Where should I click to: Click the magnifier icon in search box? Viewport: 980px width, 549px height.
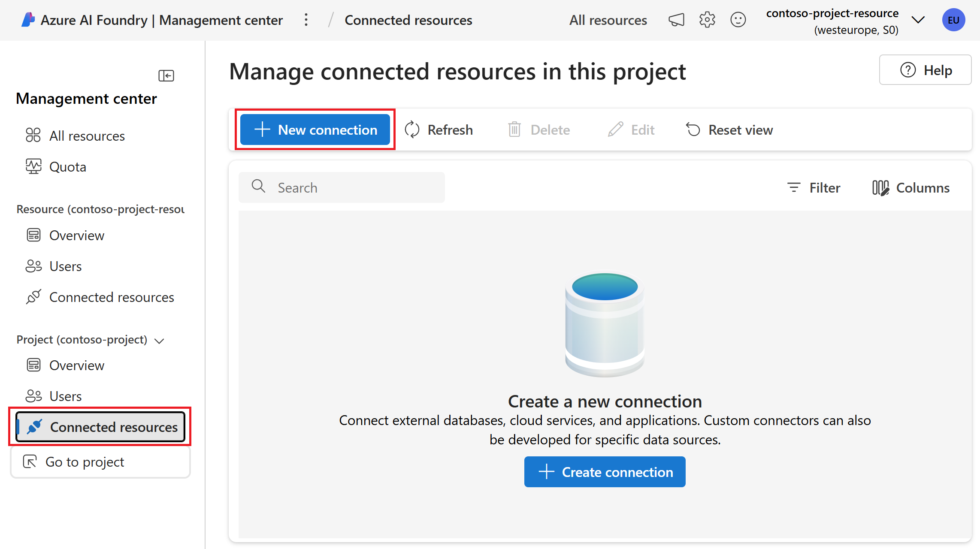tap(258, 186)
